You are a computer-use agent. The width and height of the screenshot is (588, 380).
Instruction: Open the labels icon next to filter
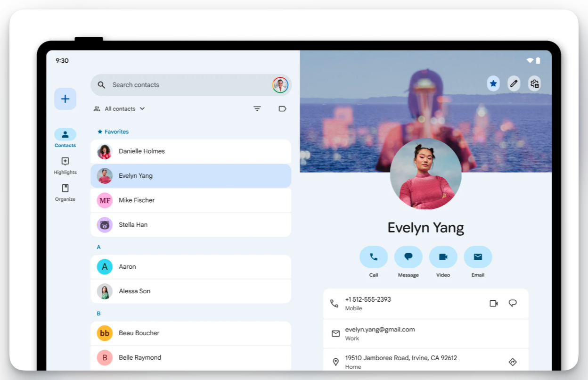pos(282,108)
